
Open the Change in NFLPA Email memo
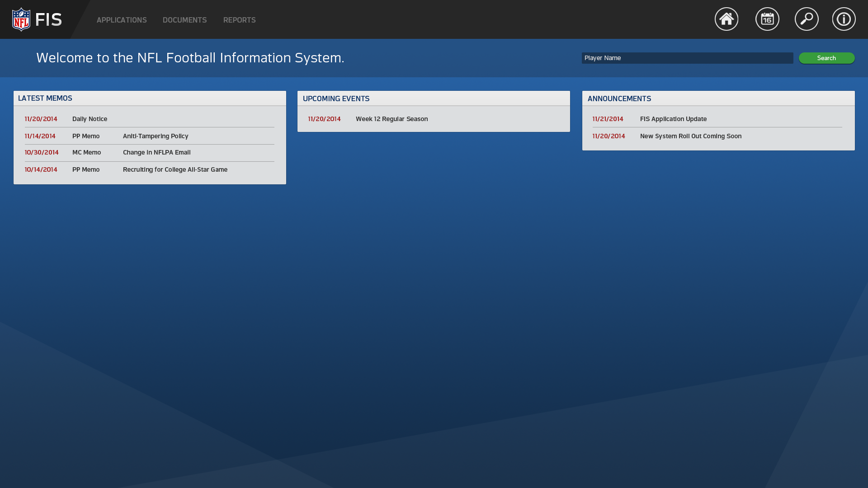156,152
